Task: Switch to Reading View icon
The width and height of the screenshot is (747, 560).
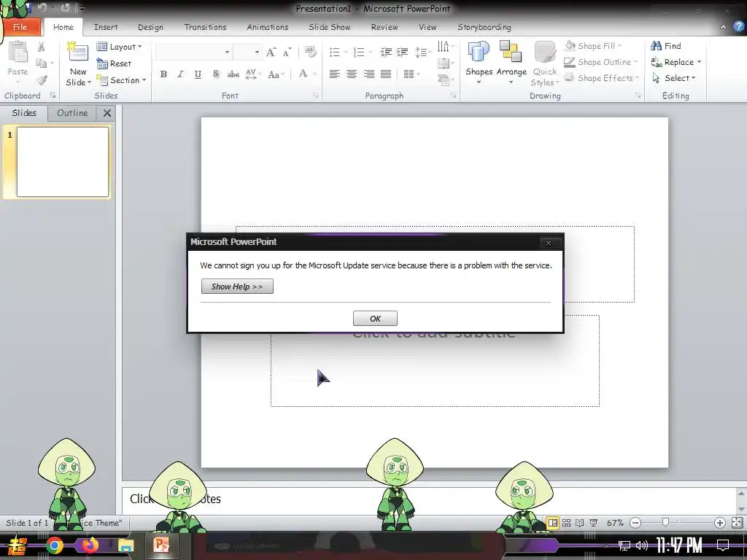Action: pyautogui.click(x=580, y=523)
